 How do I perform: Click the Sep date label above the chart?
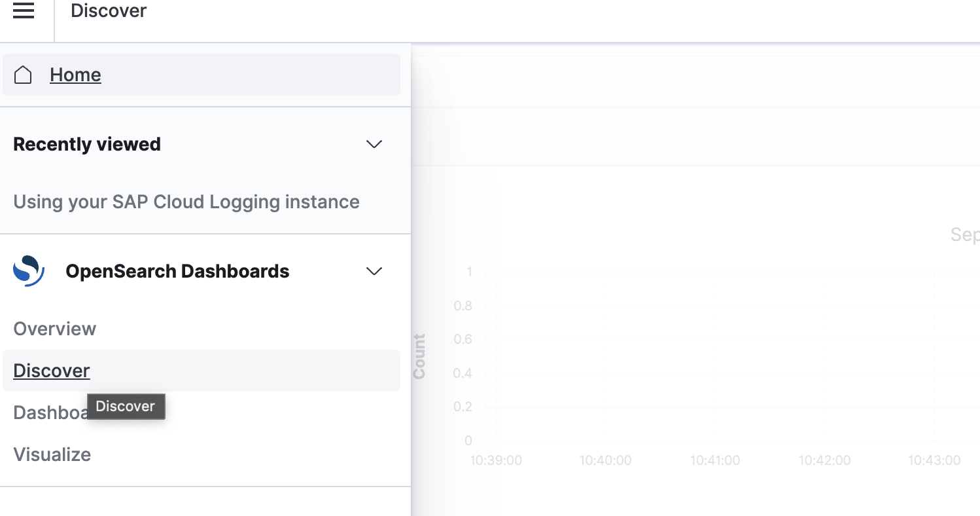(967, 234)
